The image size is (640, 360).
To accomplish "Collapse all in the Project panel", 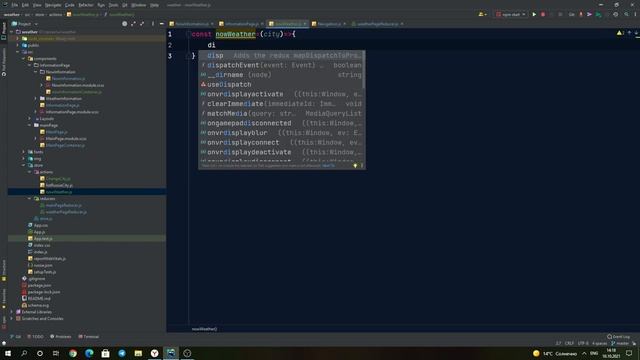I will coord(142,24).
